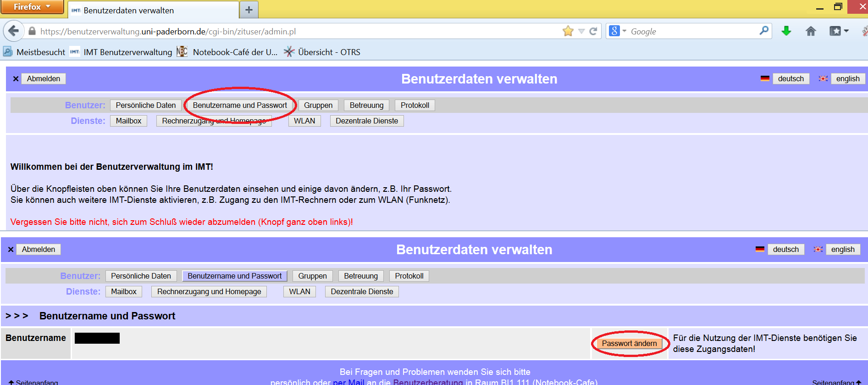
Task: Open Betreuung in the upper menu
Action: pyautogui.click(x=366, y=105)
